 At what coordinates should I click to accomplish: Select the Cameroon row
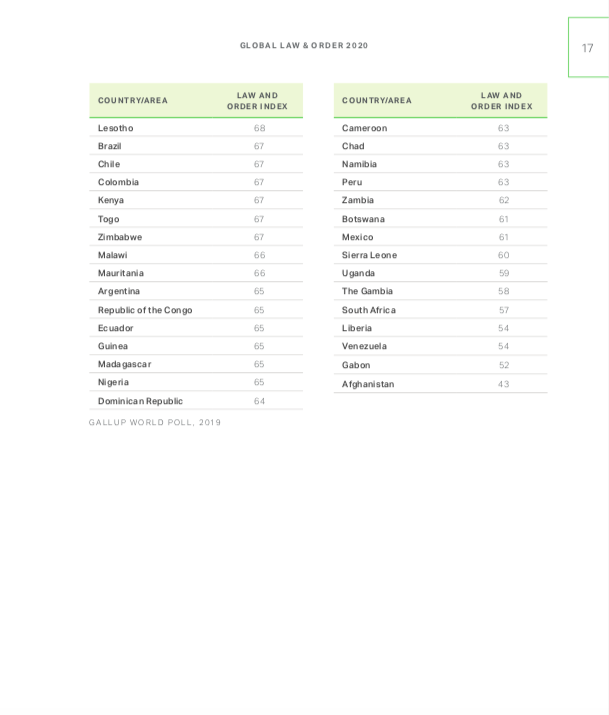coord(440,128)
